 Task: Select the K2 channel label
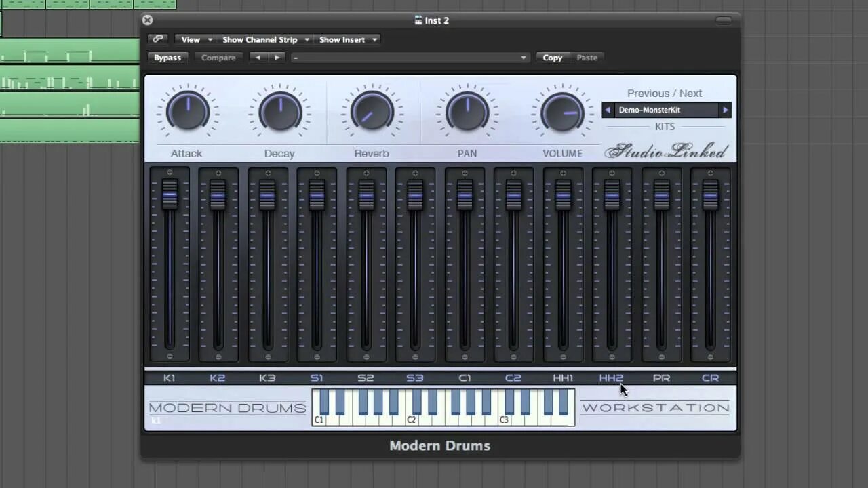click(x=218, y=378)
